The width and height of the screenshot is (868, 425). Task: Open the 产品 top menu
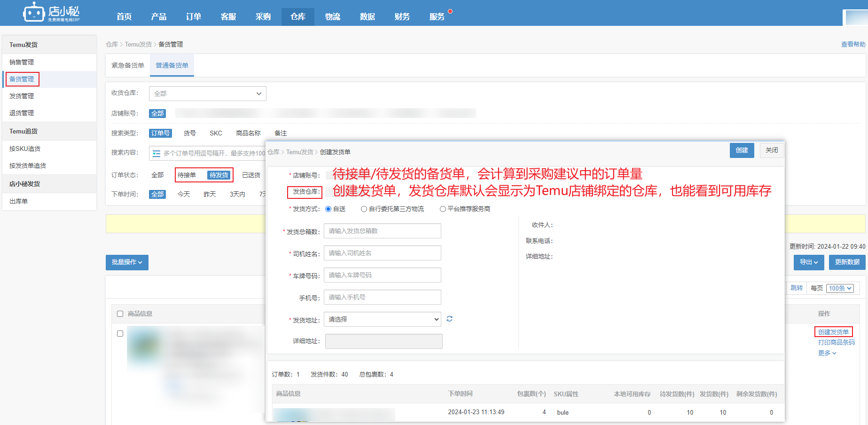click(x=159, y=16)
